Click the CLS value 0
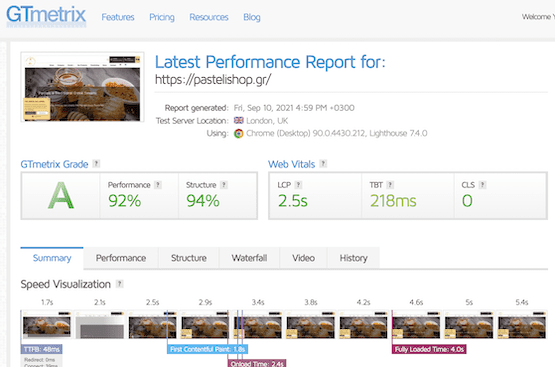Screen dimensions: 555x367 pyautogui.click(x=467, y=201)
